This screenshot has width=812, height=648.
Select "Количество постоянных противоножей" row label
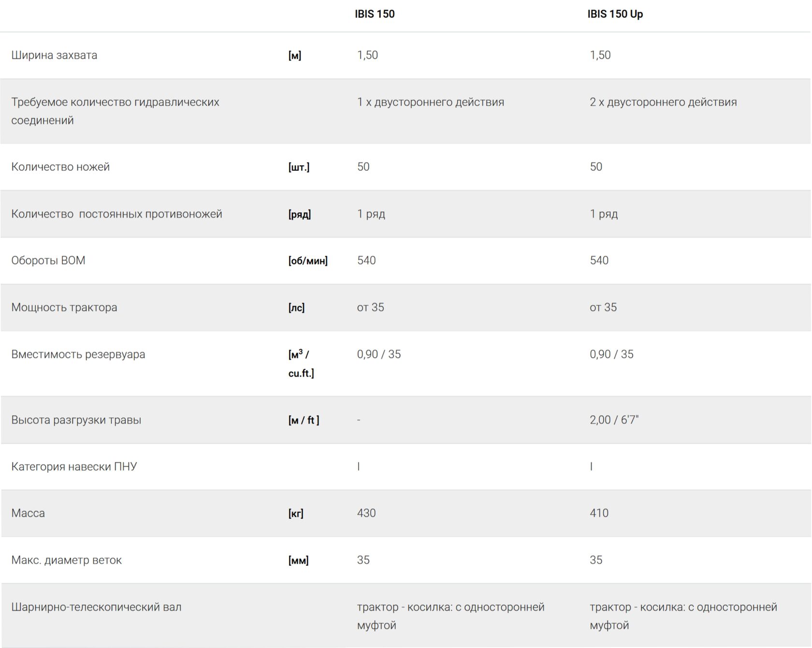[x=116, y=214]
